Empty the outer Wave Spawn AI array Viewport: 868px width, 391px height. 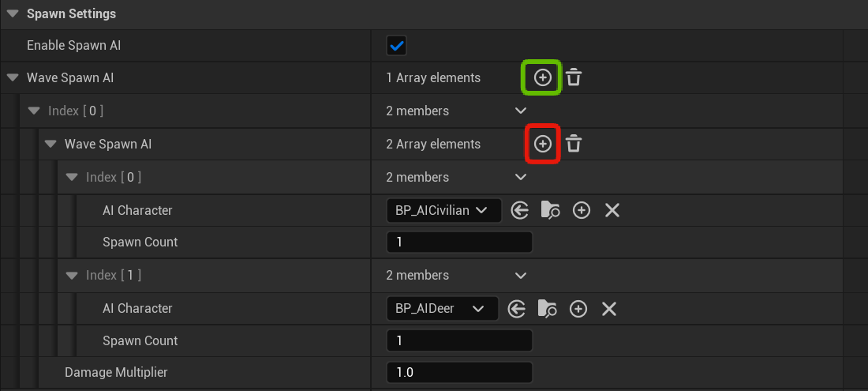coord(574,77)
